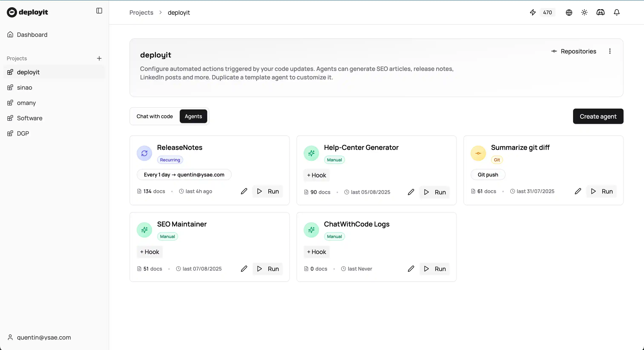The image size is (644, 350).
Task: Create a new project with the plus icon
Action: 99,58
